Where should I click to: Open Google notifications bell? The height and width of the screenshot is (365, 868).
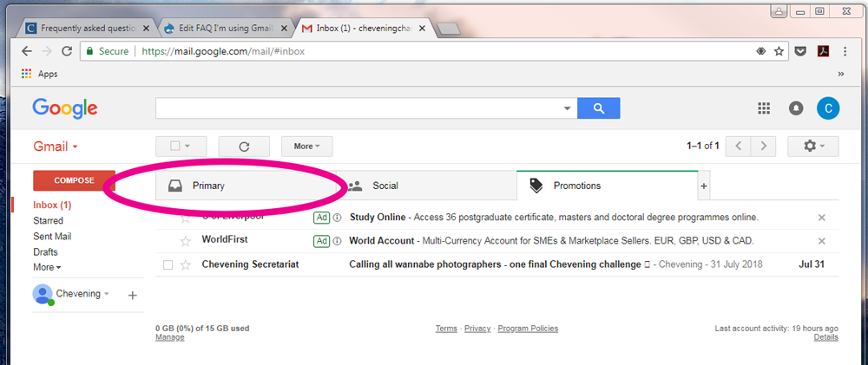796,108
